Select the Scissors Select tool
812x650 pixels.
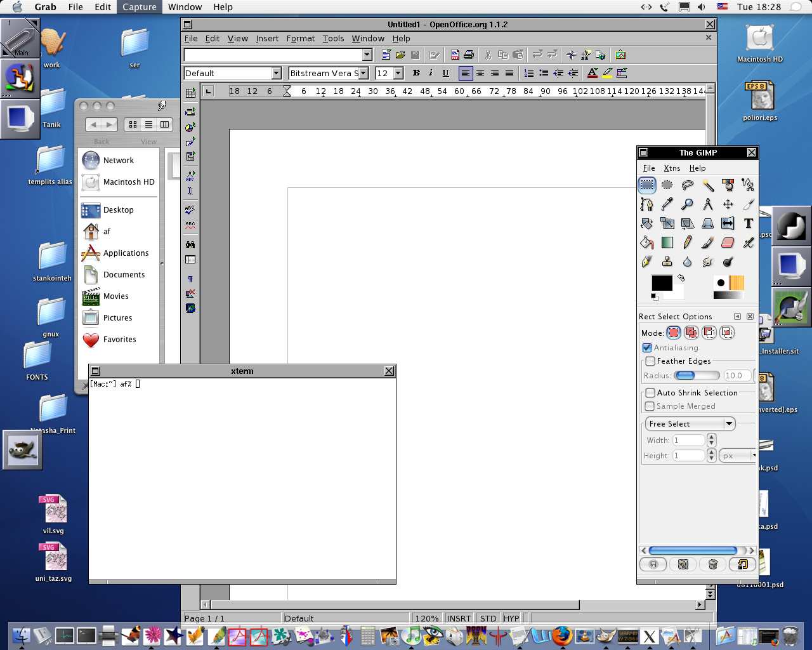[748, 185]
